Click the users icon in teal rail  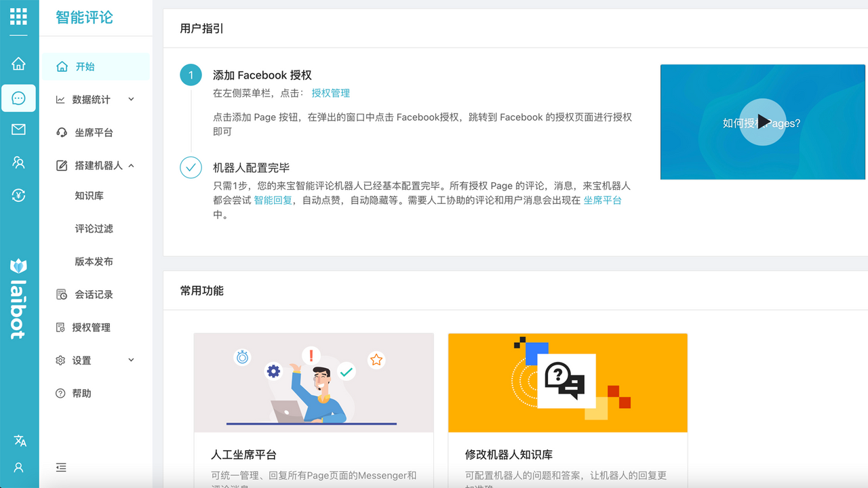(x=18, y=163)
